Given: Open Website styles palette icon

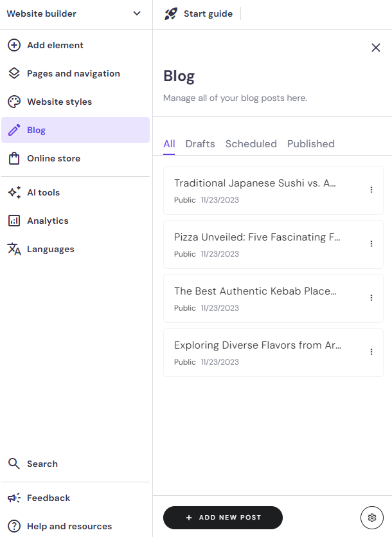Looking at the screenshot, I should [x=14, y=102].
